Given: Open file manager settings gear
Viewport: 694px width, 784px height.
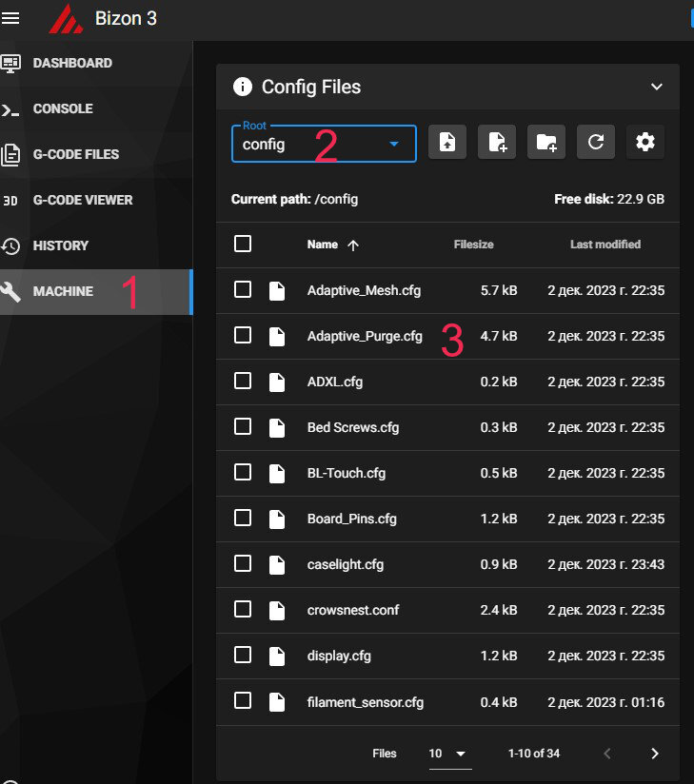Looking at the screenshot, I should click(x=644, y=143).
